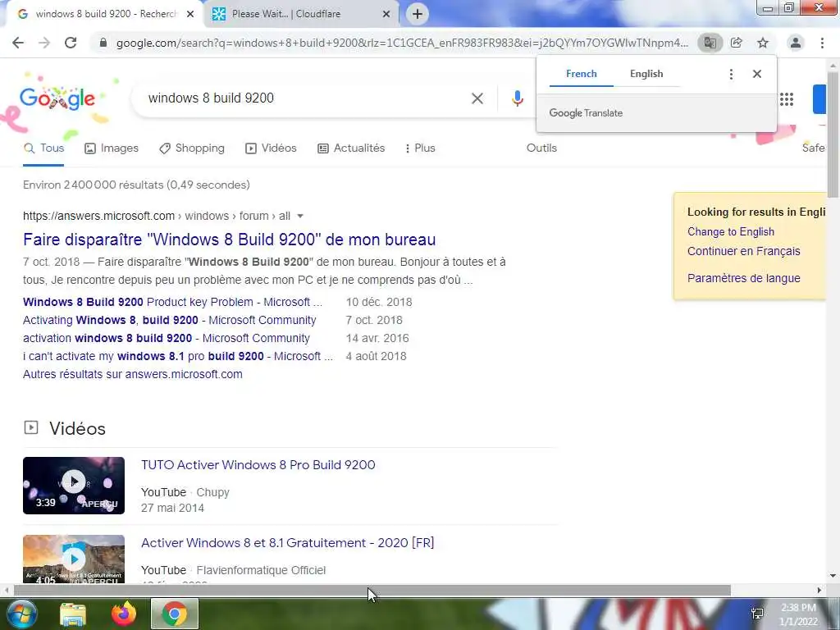
Task: Play Activer Windows 8 et 8.1 thumbnail
Action: pos(74,559)
